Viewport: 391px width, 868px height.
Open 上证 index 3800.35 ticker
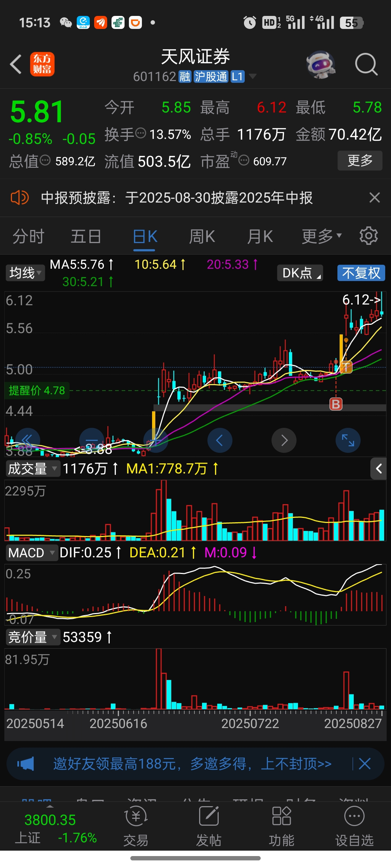click(x=56, y=829)
